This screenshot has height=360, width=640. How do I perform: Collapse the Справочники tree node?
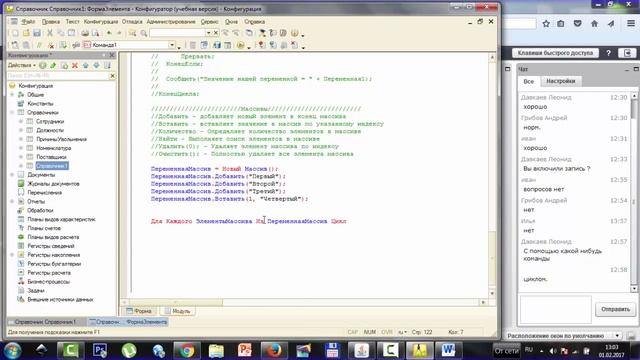click(12, 113)
